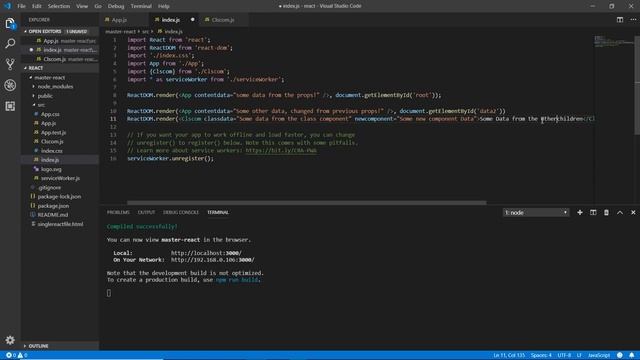The image size is (640, 360).
Task: Switch to the Debug Console tab
Action: click(x=181, y=213)
